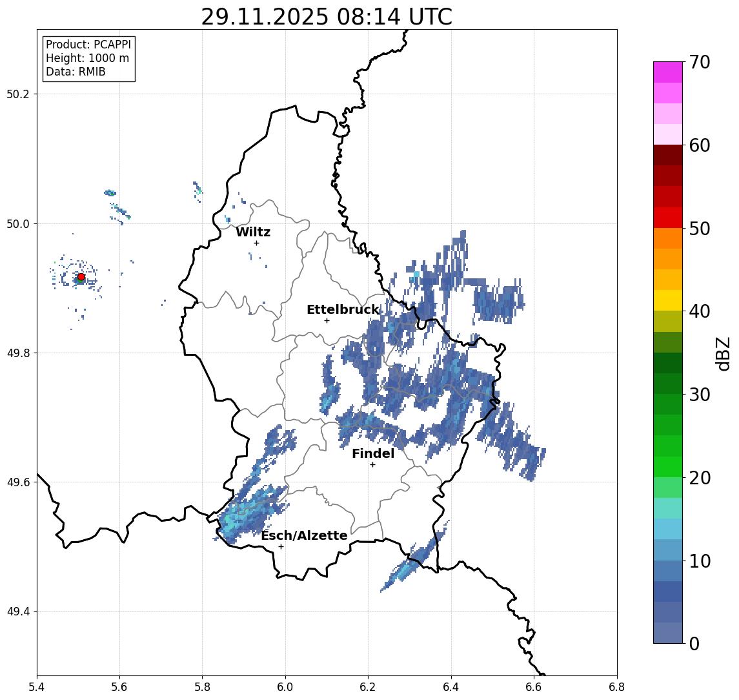Click the 30 label on the colorbar
Viewport: 739px width, 700px height.
tap(699, 395)
